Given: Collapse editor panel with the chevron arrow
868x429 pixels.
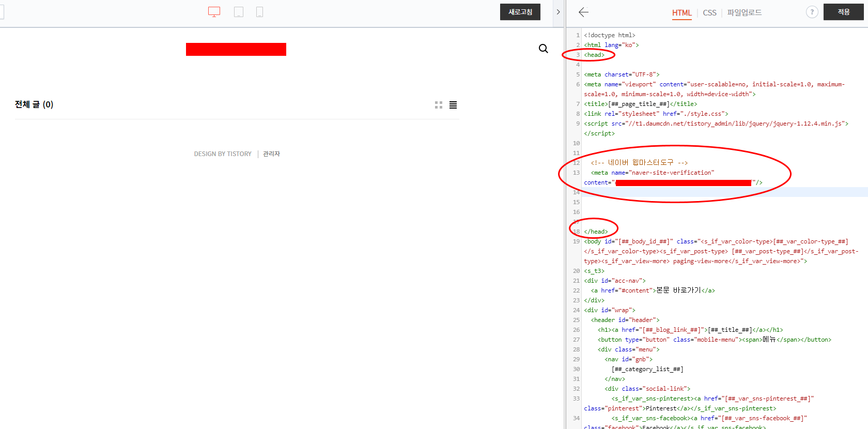Looking at the screenshot, I should click(x=558, y=12).
